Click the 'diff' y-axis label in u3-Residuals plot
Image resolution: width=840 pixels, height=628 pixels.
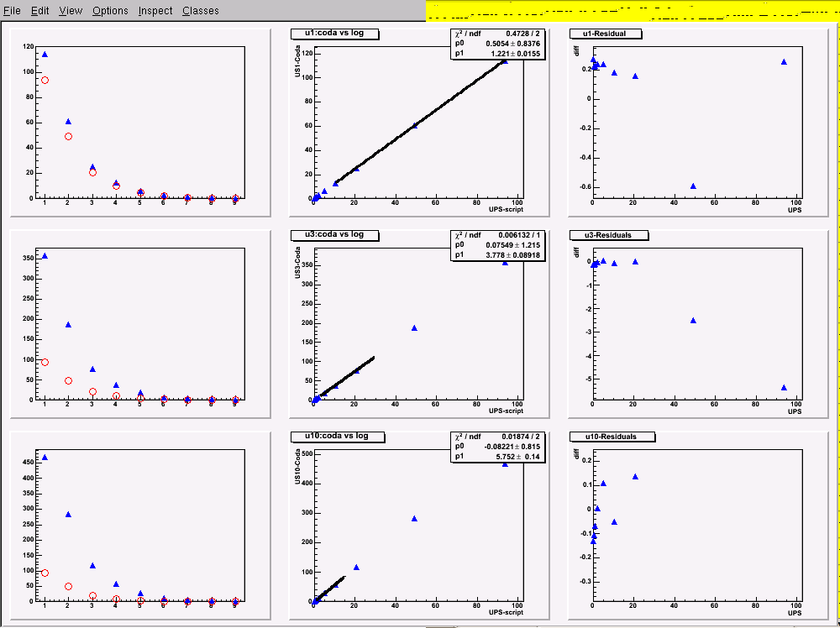[577, 252]
